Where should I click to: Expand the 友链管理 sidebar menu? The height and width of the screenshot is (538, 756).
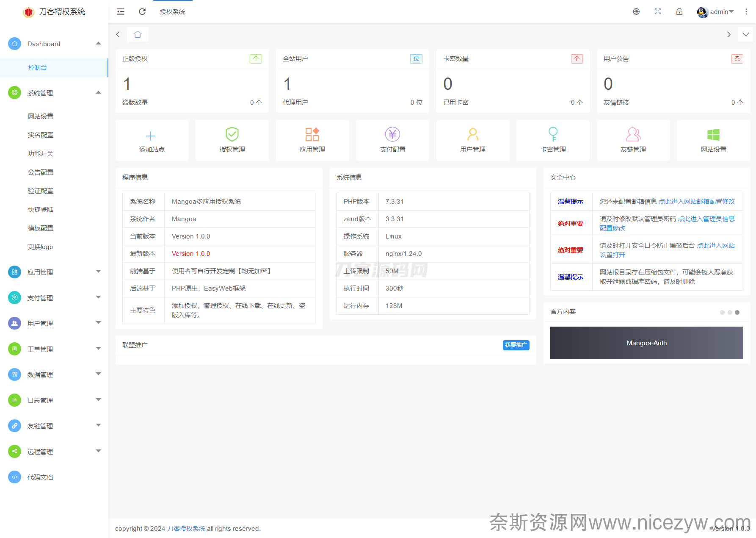click(54, 426)
